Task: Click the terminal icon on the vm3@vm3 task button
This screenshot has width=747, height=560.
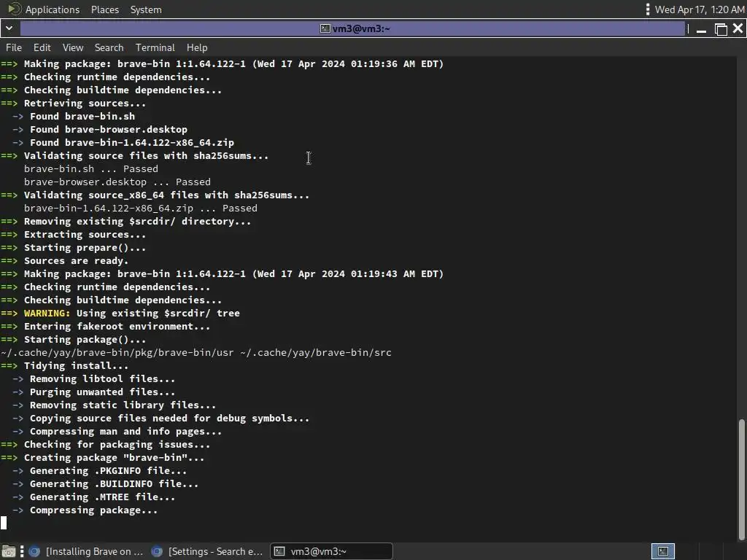Action: [x=279, y=551]
